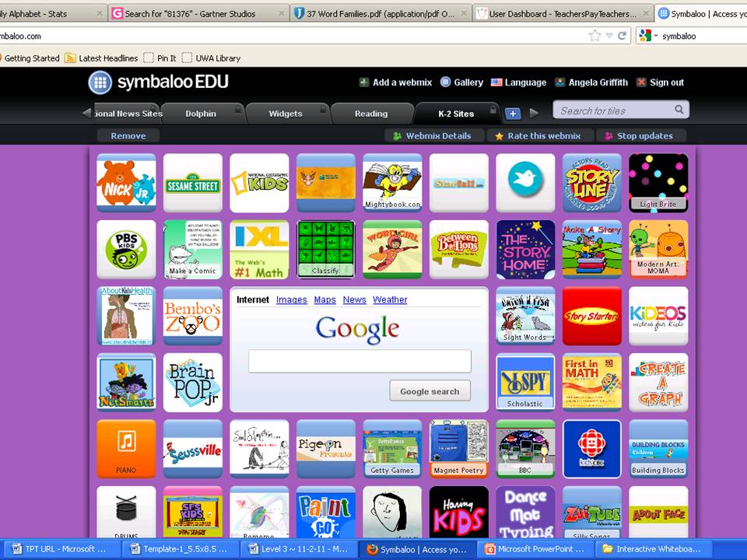Image resolution: width=747 pixels, height=560 pixels.
Task: Open Webmix Details
Action: (434, 135)
